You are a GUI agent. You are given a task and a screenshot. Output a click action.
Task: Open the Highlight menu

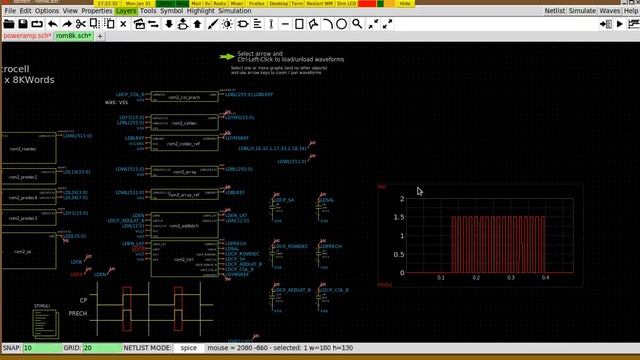(x=200, y=11)
